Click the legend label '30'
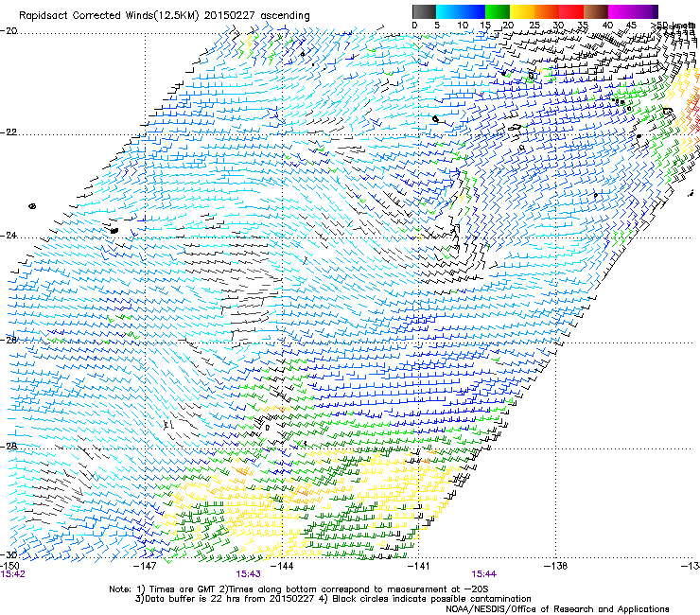Viewport: 700px width, 615px height. (558, 25)
